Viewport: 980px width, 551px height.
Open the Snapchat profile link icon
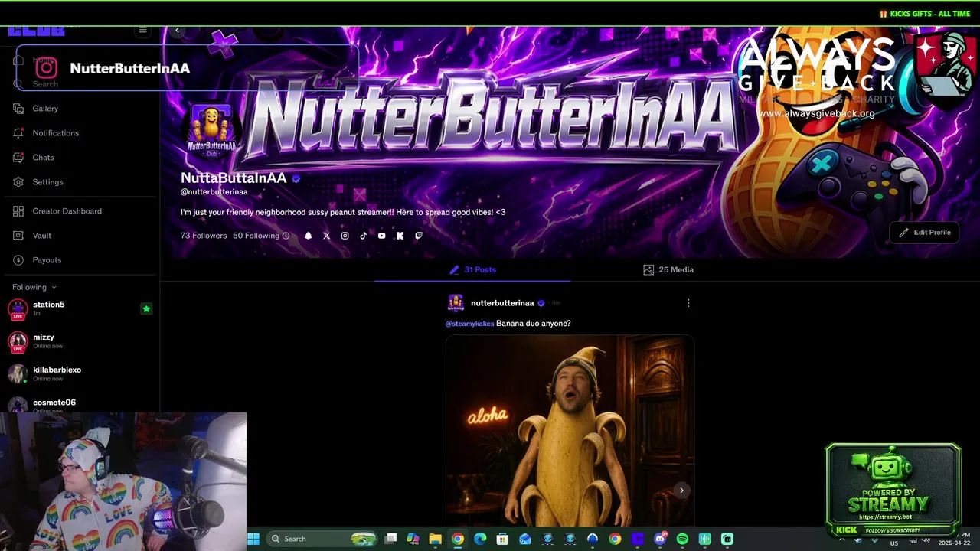308,236
